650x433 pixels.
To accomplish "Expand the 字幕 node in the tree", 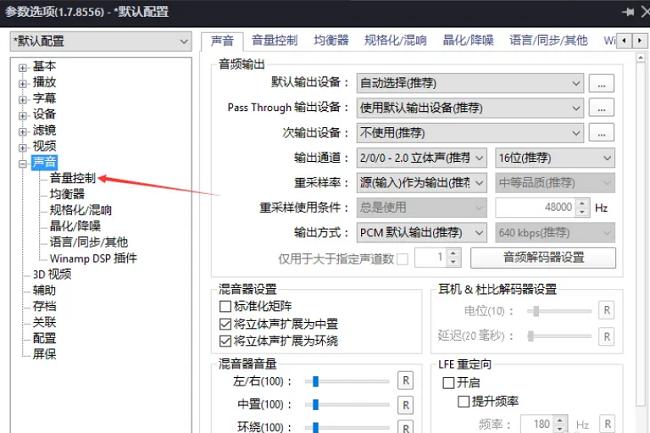I will click(22, 99).
